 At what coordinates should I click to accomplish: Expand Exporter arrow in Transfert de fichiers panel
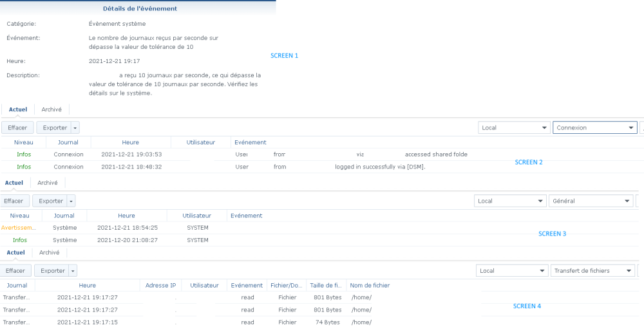(73, 271)
